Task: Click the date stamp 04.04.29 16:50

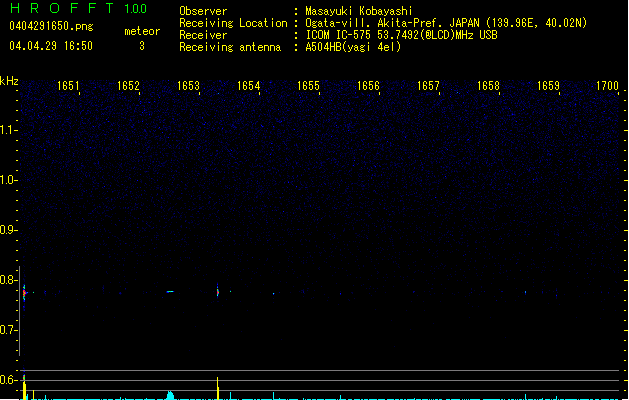Action: [x=51, y=46]
